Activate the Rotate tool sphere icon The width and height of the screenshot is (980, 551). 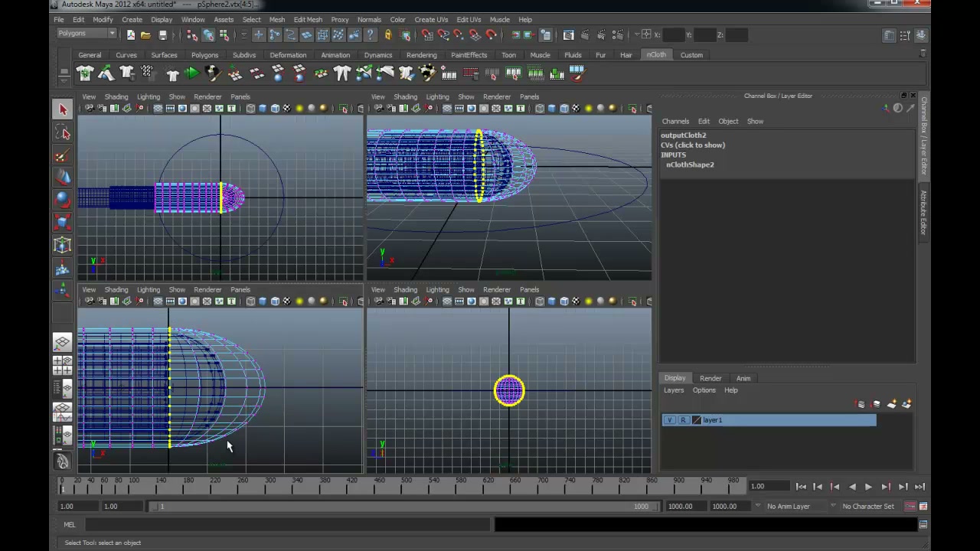point(63,201)
